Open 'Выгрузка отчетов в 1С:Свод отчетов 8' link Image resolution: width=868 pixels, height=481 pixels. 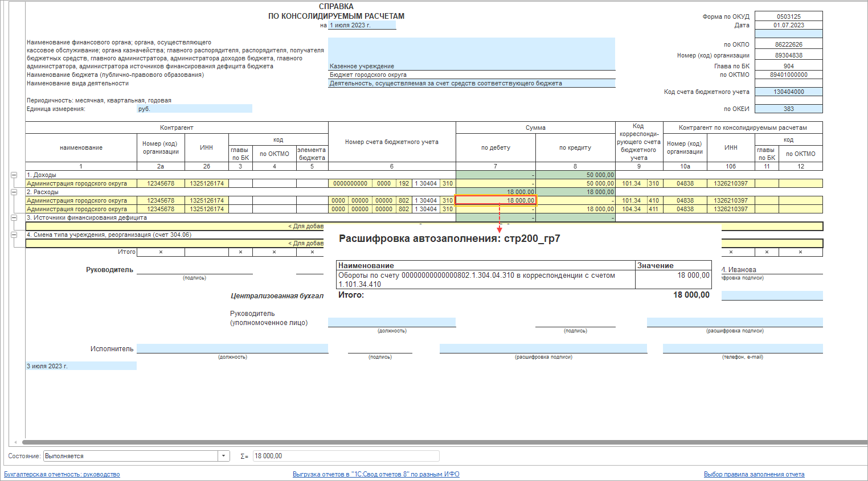tap(376, 474)
